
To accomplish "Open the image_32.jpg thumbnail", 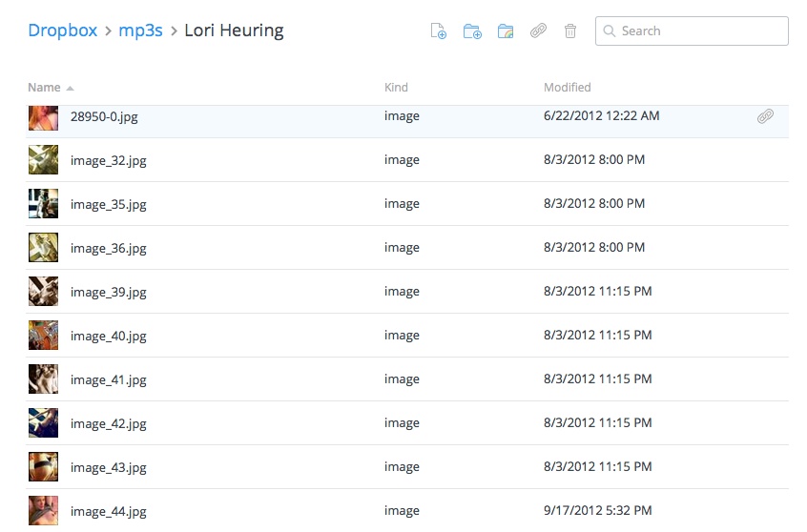I will point(43,160).
